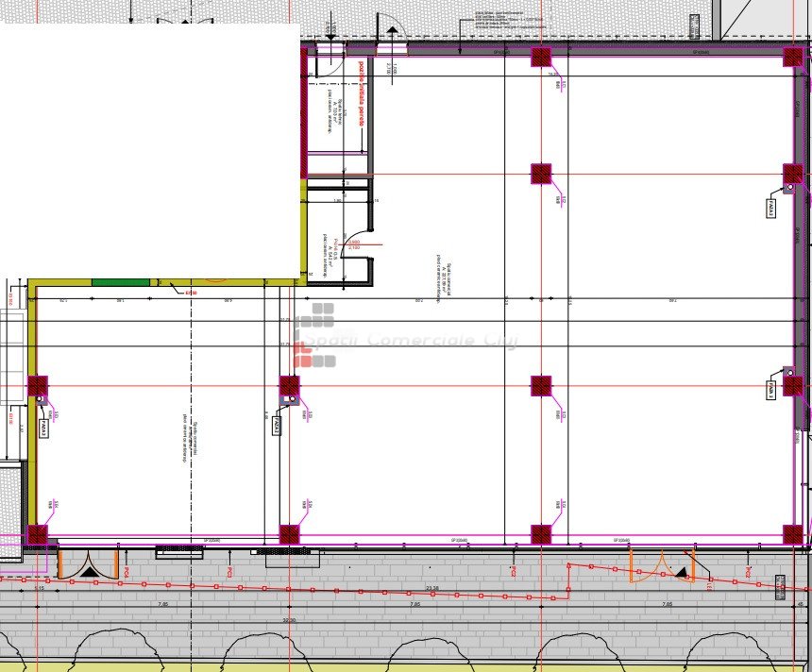
Task: Select the bottom-left corner red column
Action: coord(37,535)
